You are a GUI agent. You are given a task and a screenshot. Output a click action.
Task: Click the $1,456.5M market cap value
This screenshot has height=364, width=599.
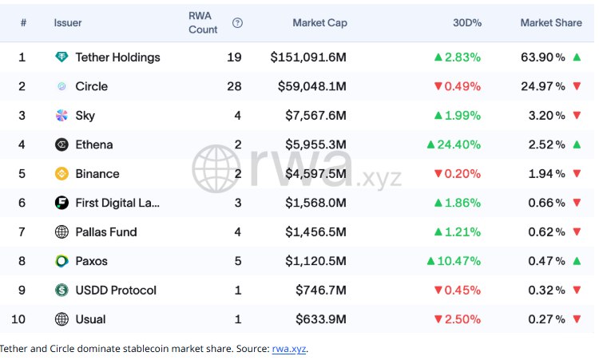316,231
